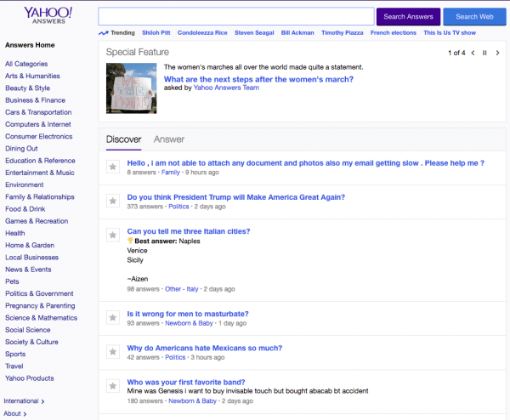Open Home & Garden category
Screen dimensions: 510x420
[30, 246]
